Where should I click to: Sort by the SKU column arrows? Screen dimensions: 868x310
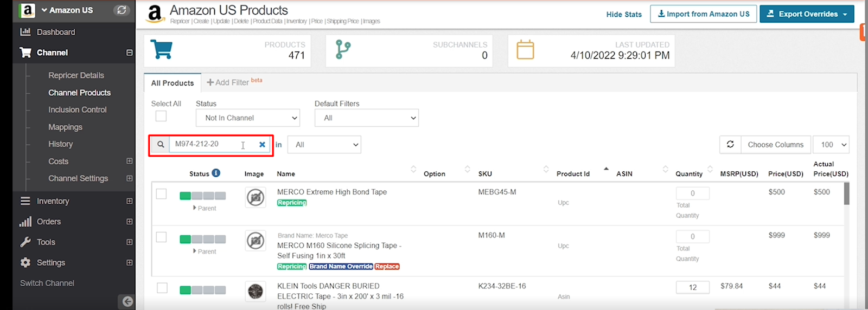(546, 169)
